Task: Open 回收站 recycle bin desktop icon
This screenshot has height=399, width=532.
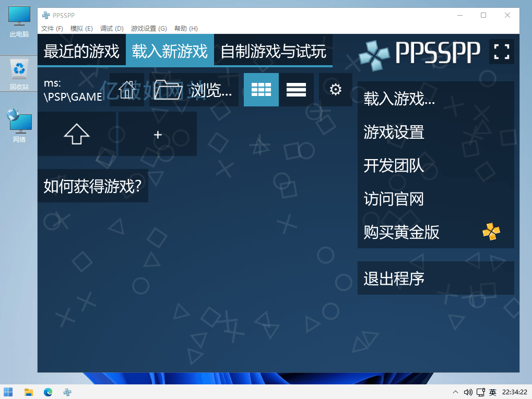Action: (19, 74)
